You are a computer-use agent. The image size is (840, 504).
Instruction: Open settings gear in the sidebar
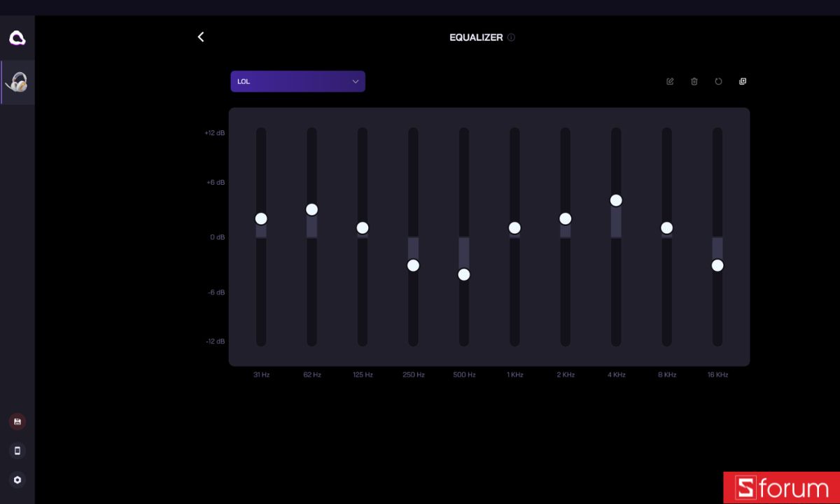click(17, 480)
